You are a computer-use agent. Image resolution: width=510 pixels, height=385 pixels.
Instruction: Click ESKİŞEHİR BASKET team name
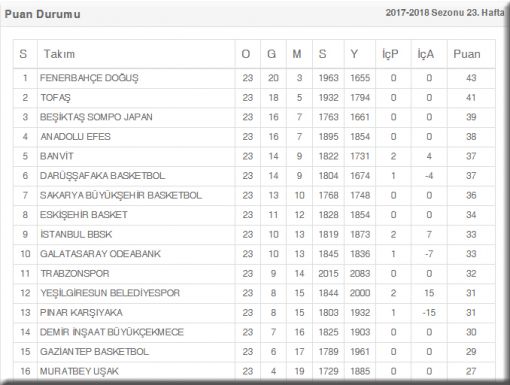(84, 215)
